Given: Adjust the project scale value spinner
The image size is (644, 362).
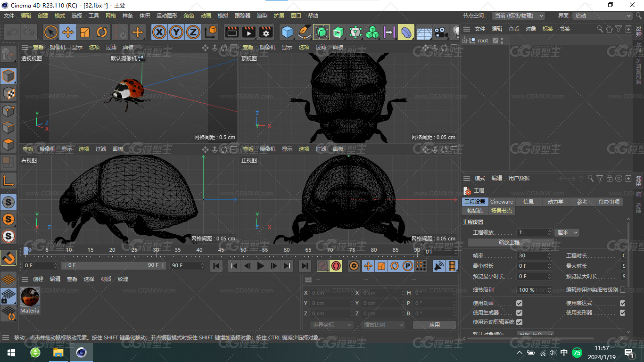Looking at the screenshot, I should (549, 232).
